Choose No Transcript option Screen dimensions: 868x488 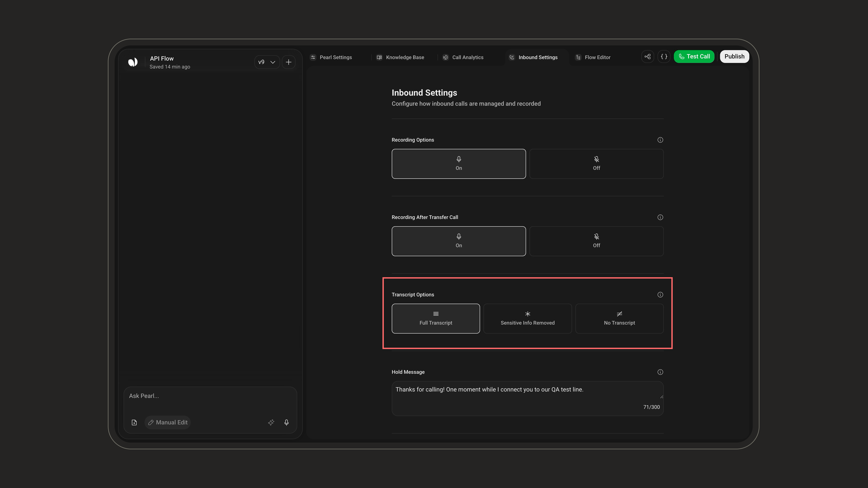click(619, 319)
